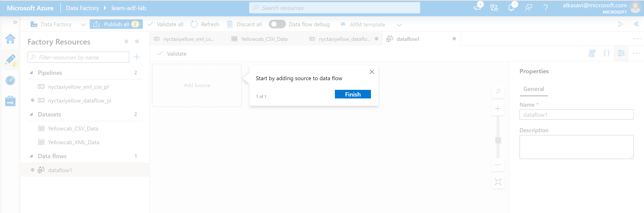
Task: Open nyctaxiyellow_xml_csv_pl pipeline
Action: tap(78, 87)
